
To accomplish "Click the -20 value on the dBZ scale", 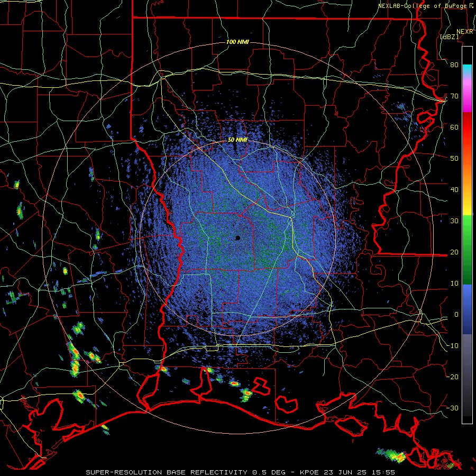I will [452, 377].
